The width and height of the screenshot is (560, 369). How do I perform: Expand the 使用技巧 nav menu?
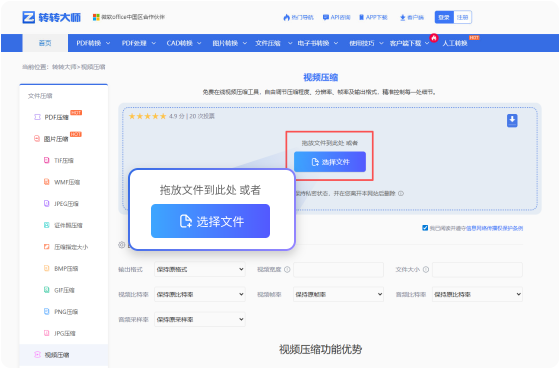[x=366, y=43]
